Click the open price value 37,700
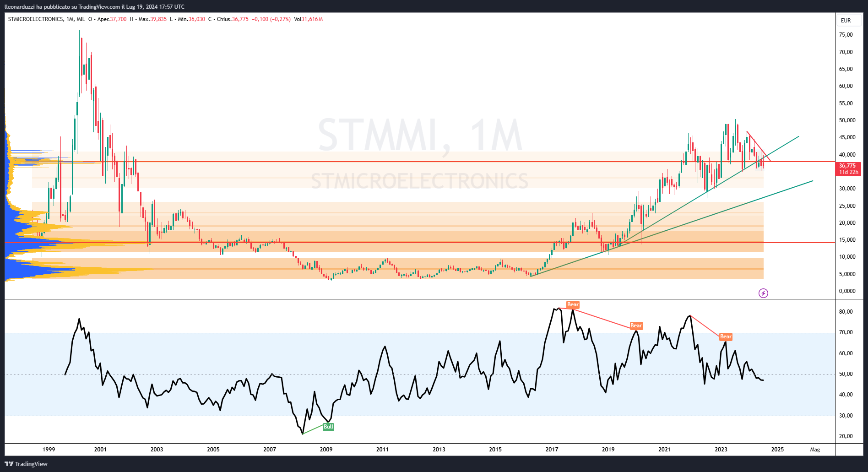868x472 pixels. 118,19
